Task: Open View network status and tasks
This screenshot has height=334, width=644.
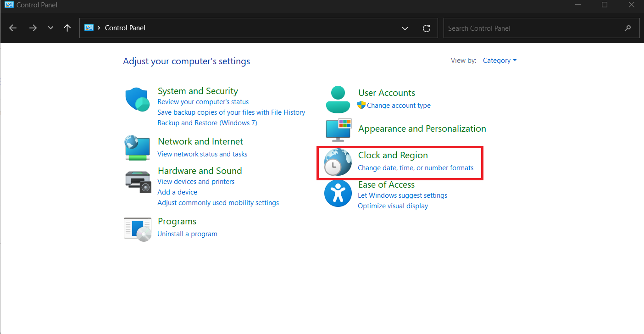Action: pyautogui.click(x=202, y=154)
